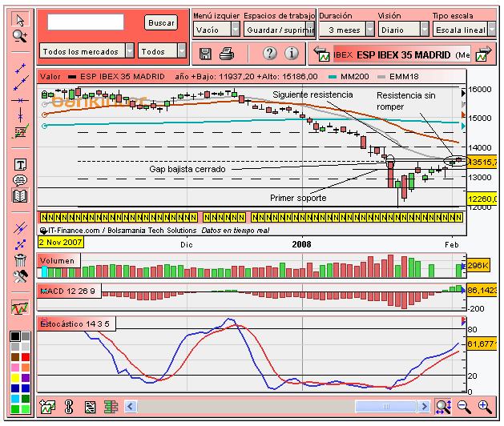Click the EMM18 legend entry

click(x=398, y=76)
